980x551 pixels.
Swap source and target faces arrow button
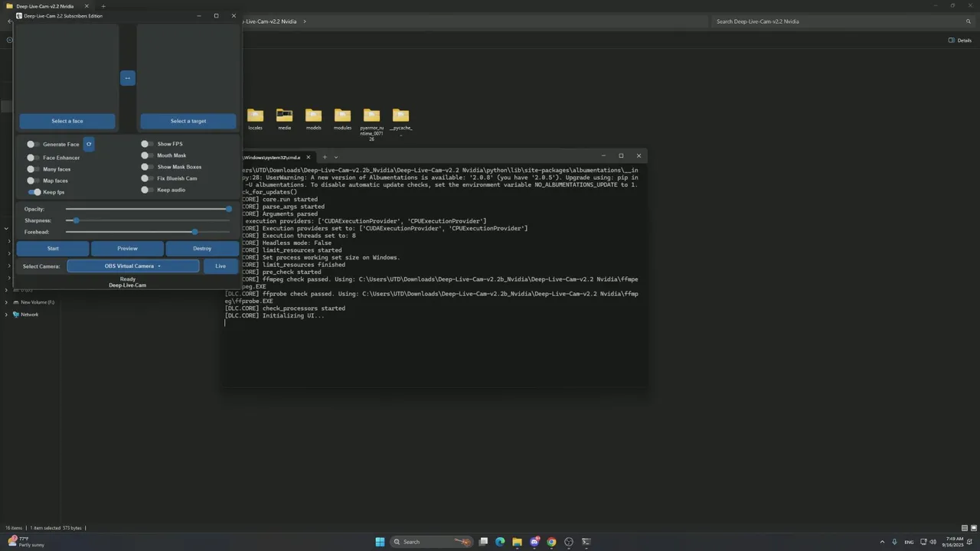coord(128,78)
